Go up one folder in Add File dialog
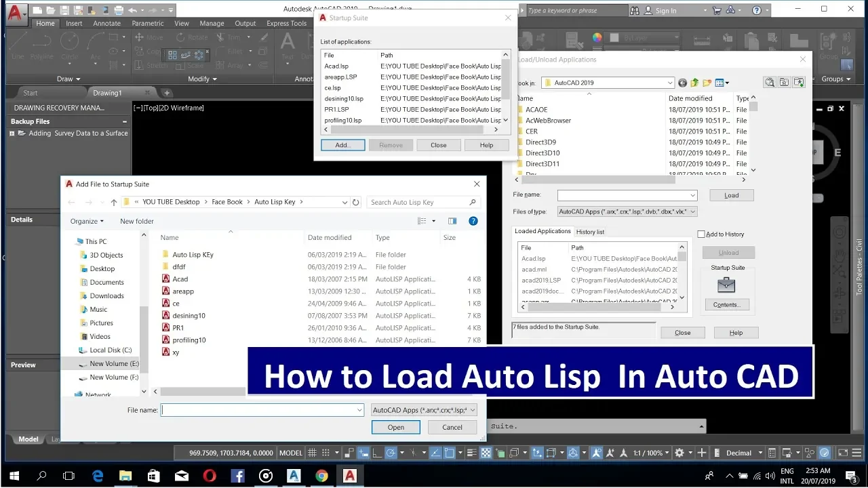This screenshot has width=868, height=488. (114, 202)
